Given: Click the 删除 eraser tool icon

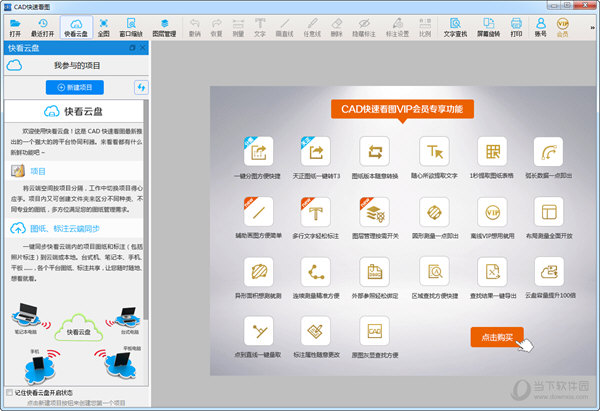Looking at the screenshot, I should coord(336,28).
